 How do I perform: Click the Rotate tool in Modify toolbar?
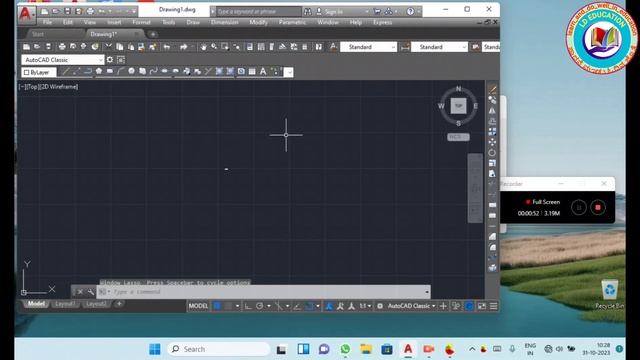tap(492, 153)
